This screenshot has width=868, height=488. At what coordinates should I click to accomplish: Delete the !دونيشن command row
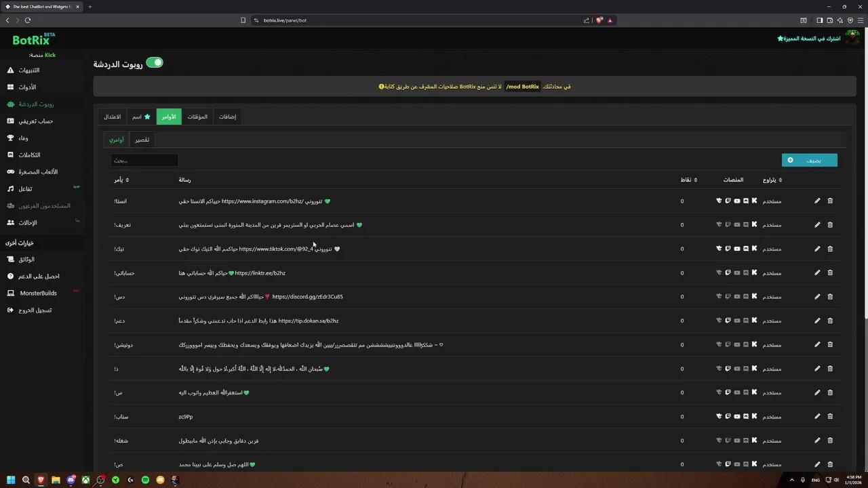coord(830,344)
